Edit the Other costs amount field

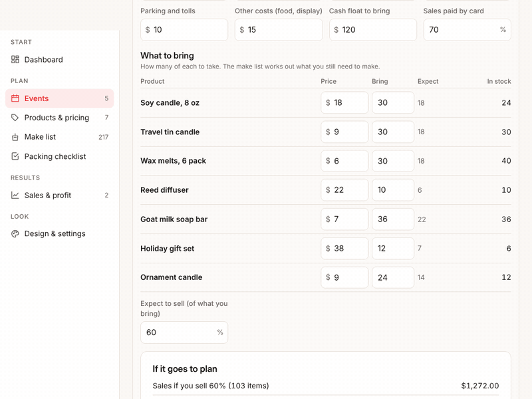point(279,30)
